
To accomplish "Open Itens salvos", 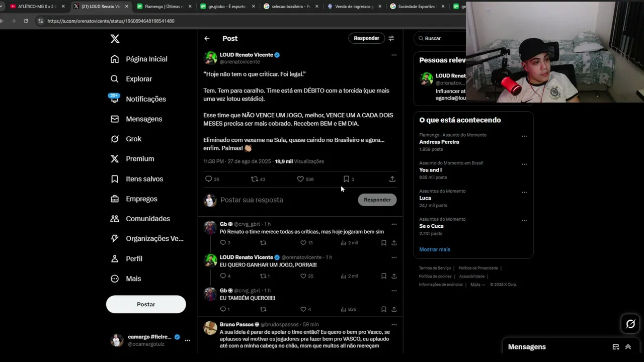I will (137, 179).
